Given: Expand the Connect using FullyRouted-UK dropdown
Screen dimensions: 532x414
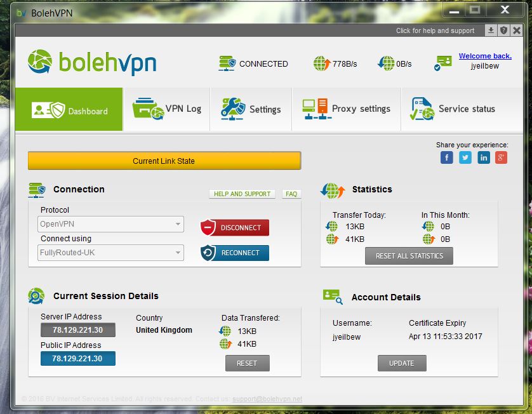Looking at the screenshot, I should [110, 253].
